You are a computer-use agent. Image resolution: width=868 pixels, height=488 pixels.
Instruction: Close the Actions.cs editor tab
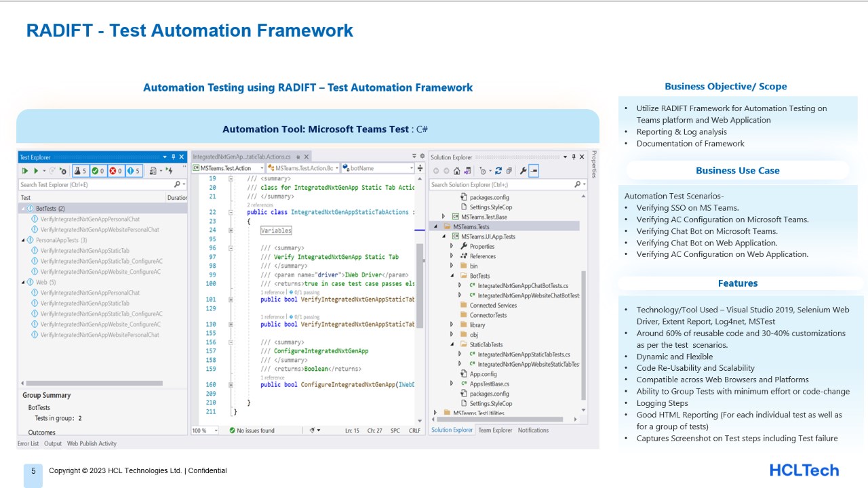click(307, 157)
